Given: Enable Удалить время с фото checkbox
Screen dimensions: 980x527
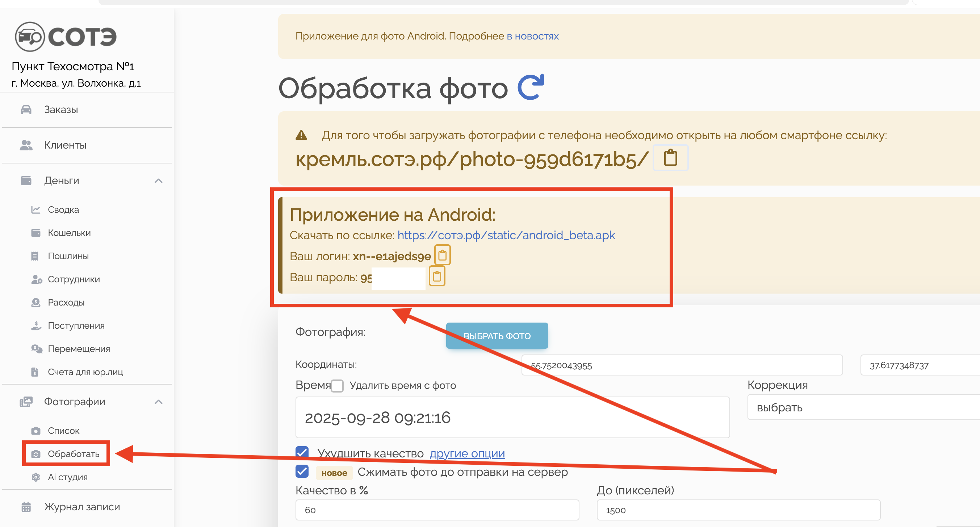Looking at the screenshot, I should coord(337,386).
